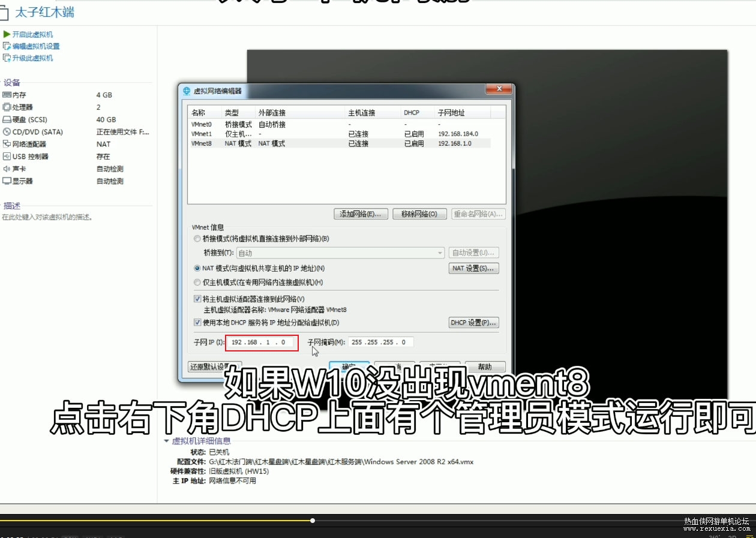The width and height of the screenshot is (756, 538).
Task: Select the 网络适配器 network adapter icon
Action: click(x=7, y=144)
